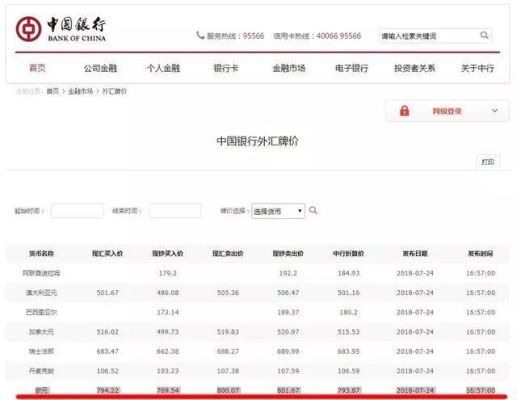Open the 金融市场 navigation menu item
Image resolution: width=517 pixels, height=400 pixels.
coord(289,68)
